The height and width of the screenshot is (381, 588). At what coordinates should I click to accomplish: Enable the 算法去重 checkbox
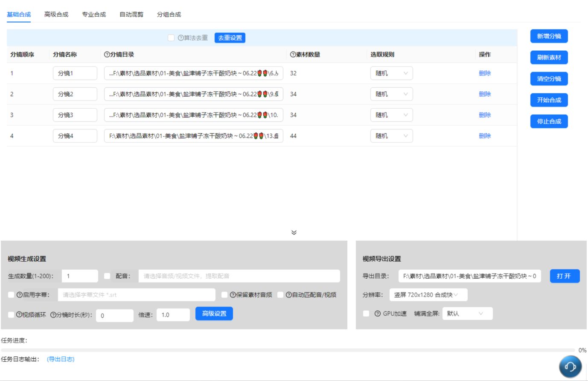tap(171, 38)
